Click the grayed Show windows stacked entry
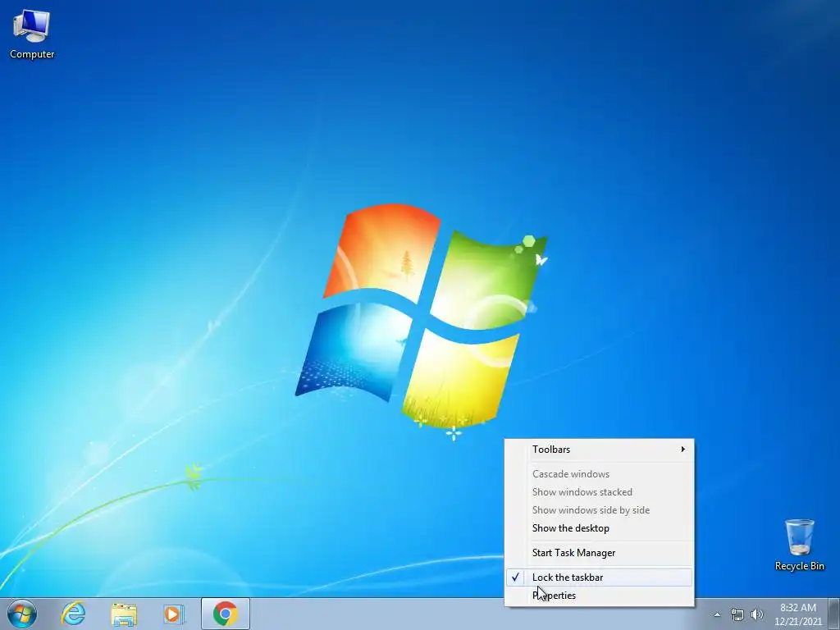The image size is (840, 630). click(x=599, y=492)
